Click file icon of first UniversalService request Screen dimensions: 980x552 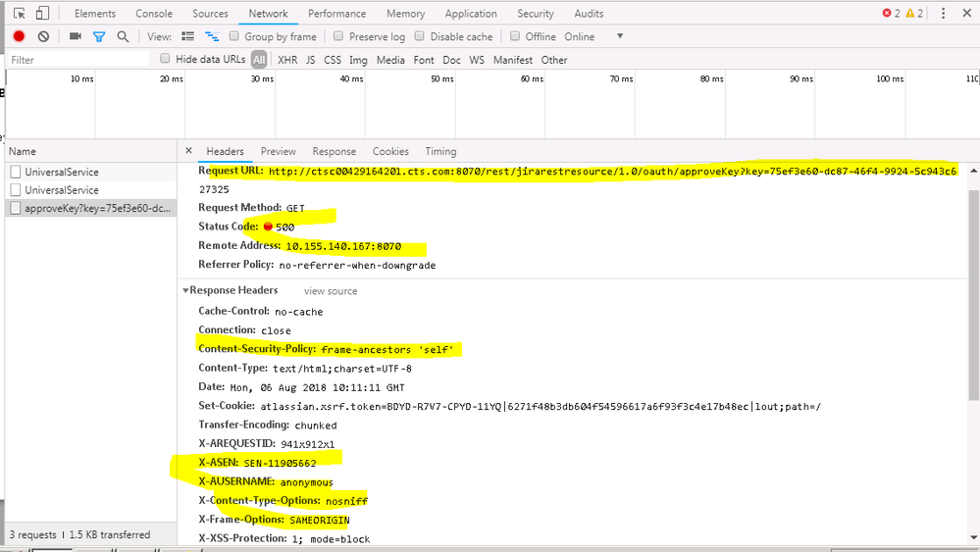point(16,172)
